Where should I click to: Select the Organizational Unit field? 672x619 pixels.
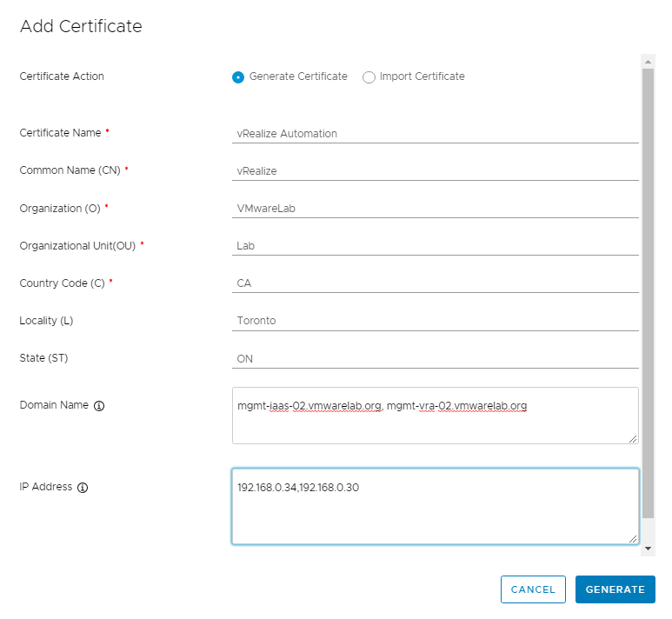click(x=435, y=246)
